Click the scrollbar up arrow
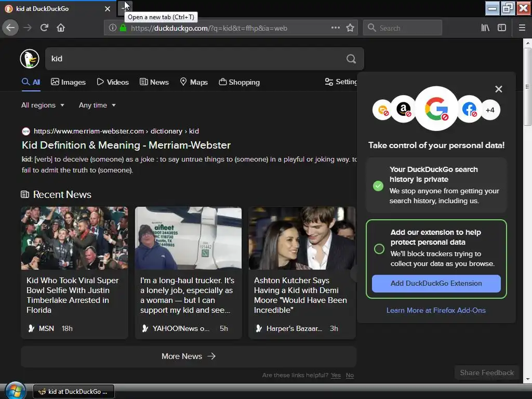The height and width of the screenshot is (399, 532). [528, 43]
